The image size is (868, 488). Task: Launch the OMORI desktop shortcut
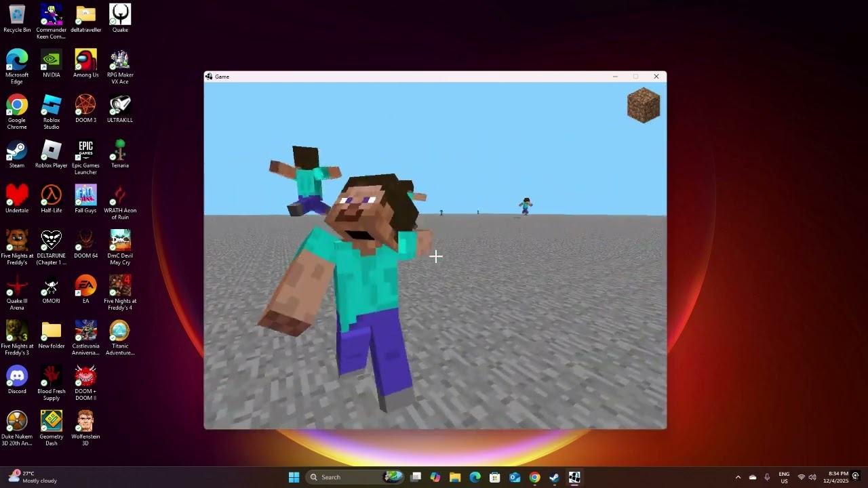tap(52, 290)
